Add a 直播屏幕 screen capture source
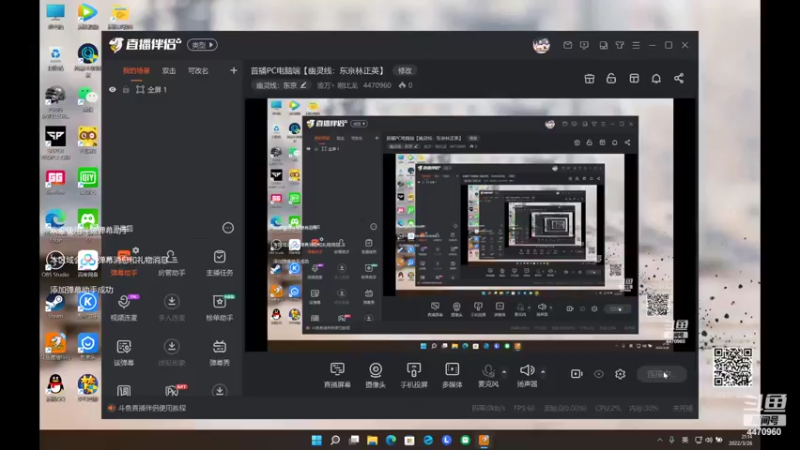800x450 pixels. [337, 374]
